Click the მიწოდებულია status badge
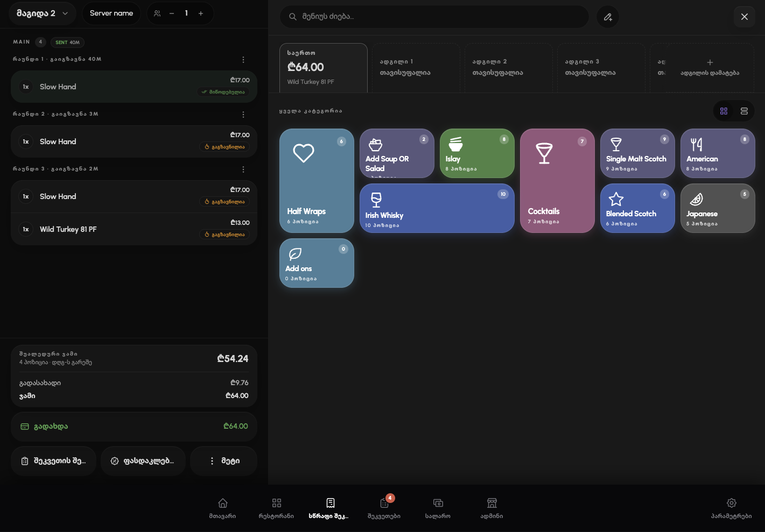765x532 pixels. coord(223,92)
